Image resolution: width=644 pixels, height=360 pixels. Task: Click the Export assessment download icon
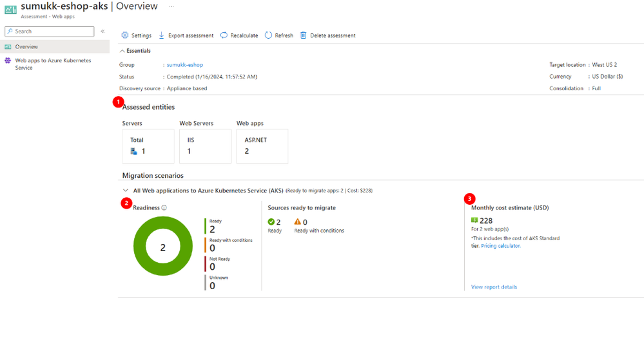[x=161, y=35]
